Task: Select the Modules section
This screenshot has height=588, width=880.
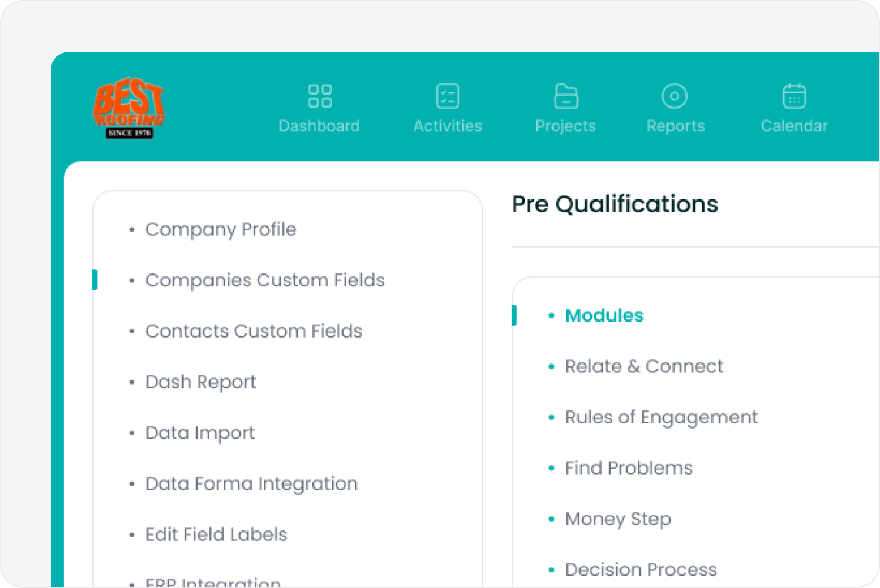Action: [x=604, y=315]
